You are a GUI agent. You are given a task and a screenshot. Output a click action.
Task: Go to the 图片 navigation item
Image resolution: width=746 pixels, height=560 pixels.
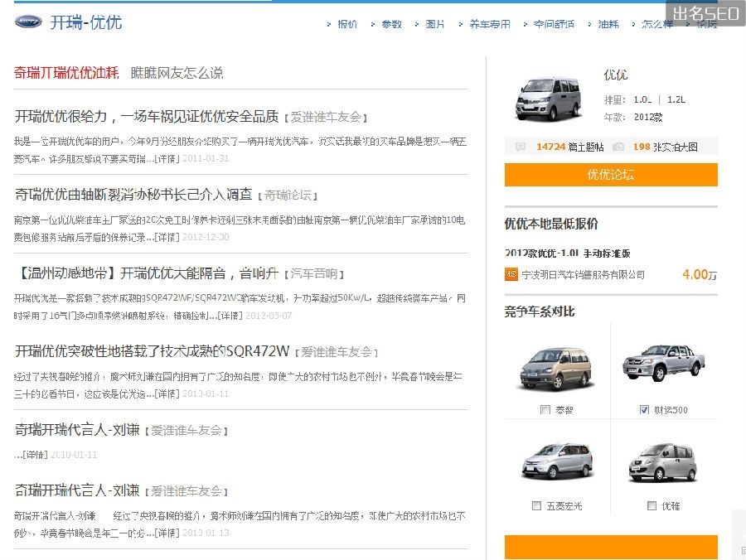pos(435,24)
